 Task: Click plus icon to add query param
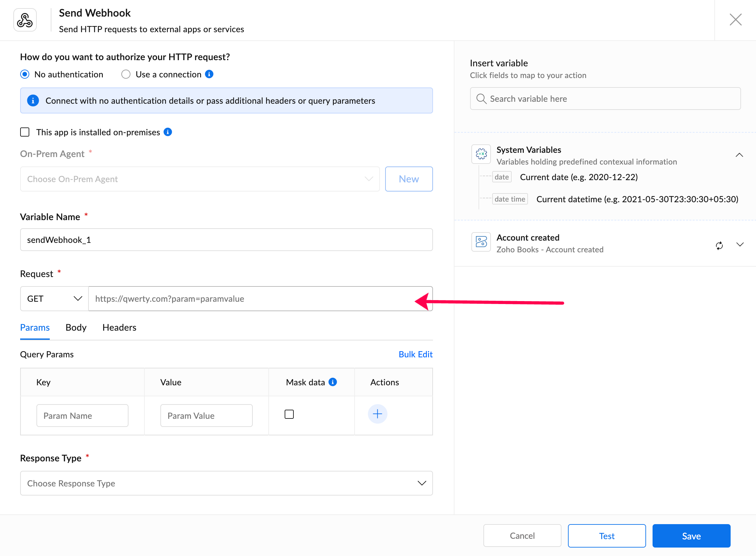click(x=377, y=414)
